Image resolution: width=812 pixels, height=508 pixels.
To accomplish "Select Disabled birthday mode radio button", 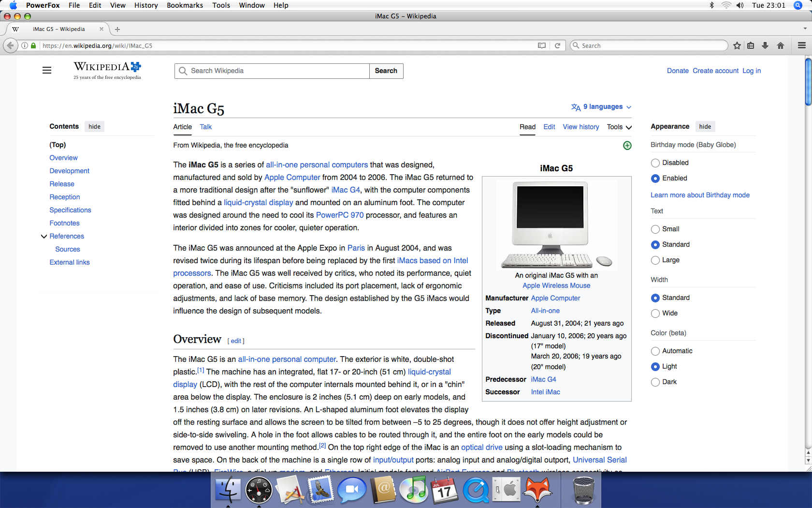I will click(655, 163).
